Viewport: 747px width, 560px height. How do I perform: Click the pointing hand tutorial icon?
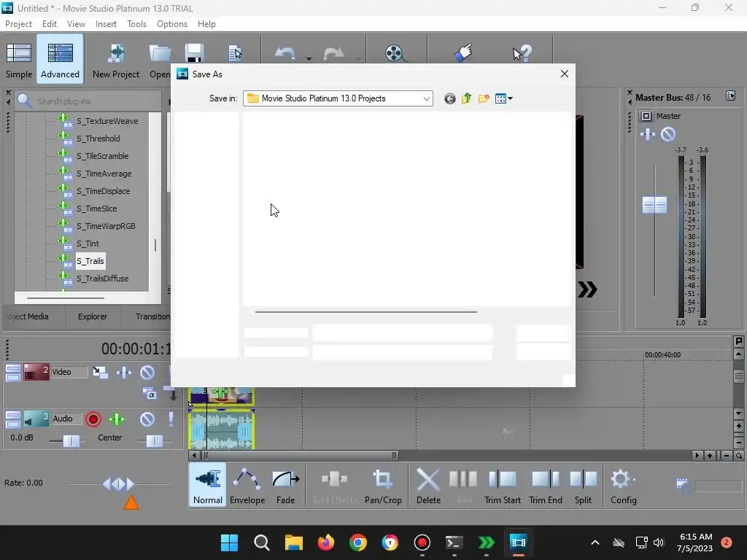tap(463, 52)
